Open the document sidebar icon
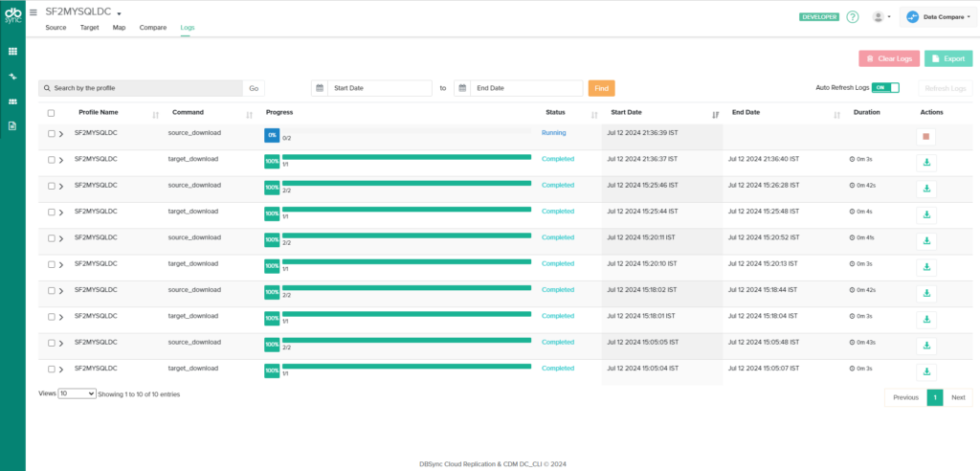980x471 pixels. (x=12, y=125)
